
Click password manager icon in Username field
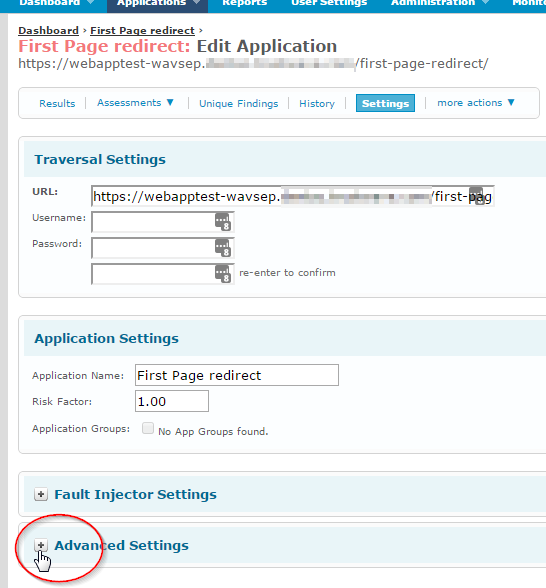point(222,222)
